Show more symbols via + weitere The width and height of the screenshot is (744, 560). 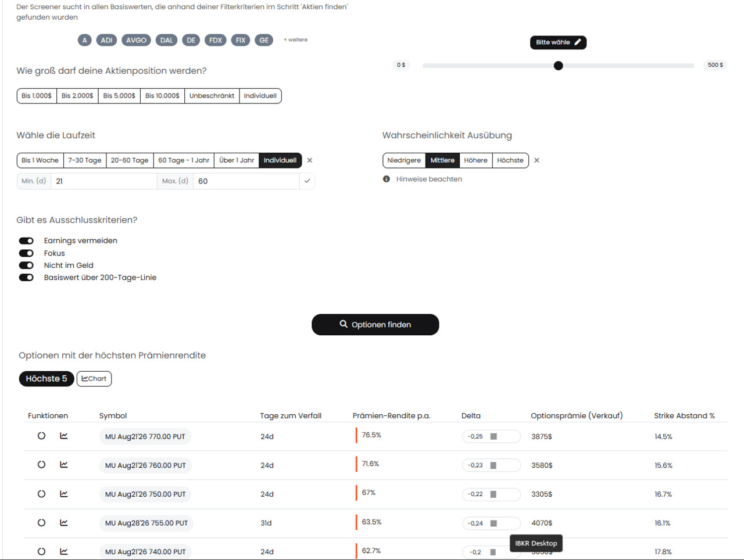(x=295, y=40)
